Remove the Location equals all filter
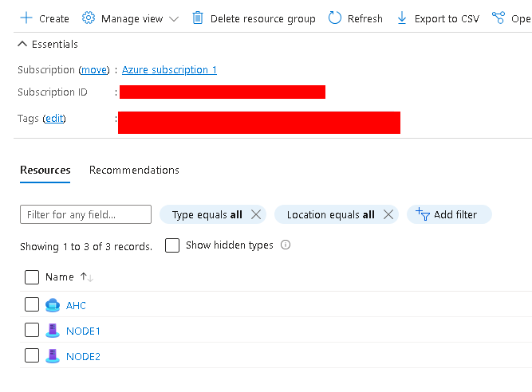This screenshot has width=532, height=392. (x=388, y=214)
